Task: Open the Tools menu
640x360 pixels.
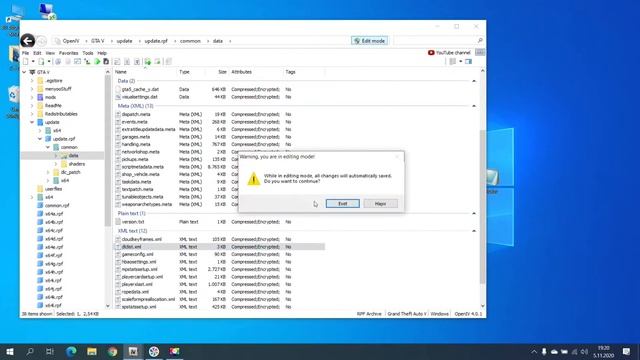Action: (x=88, y=53)
